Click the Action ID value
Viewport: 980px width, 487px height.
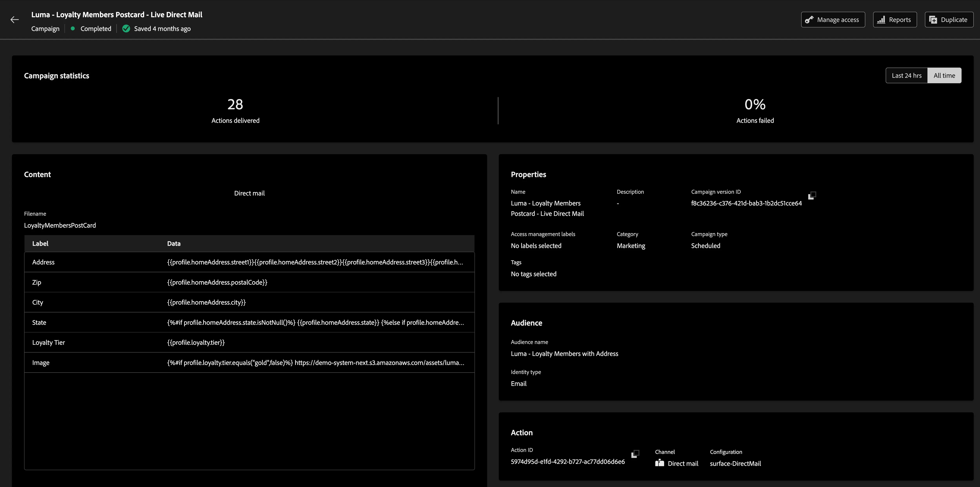click(568, 462)
